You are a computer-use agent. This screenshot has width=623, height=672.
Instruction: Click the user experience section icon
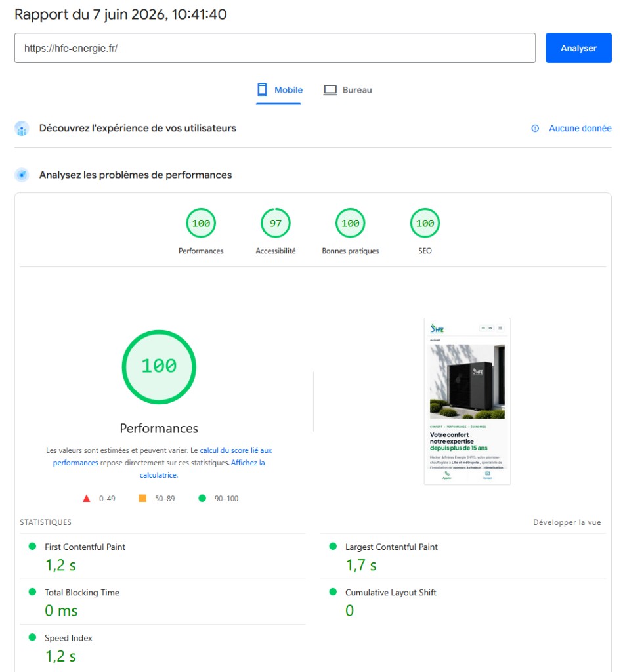point(22,128)
